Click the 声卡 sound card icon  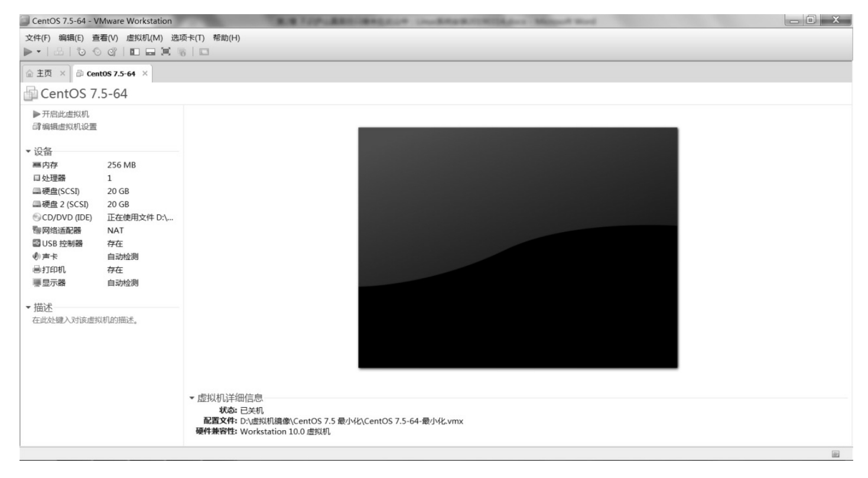coord(37,256)
